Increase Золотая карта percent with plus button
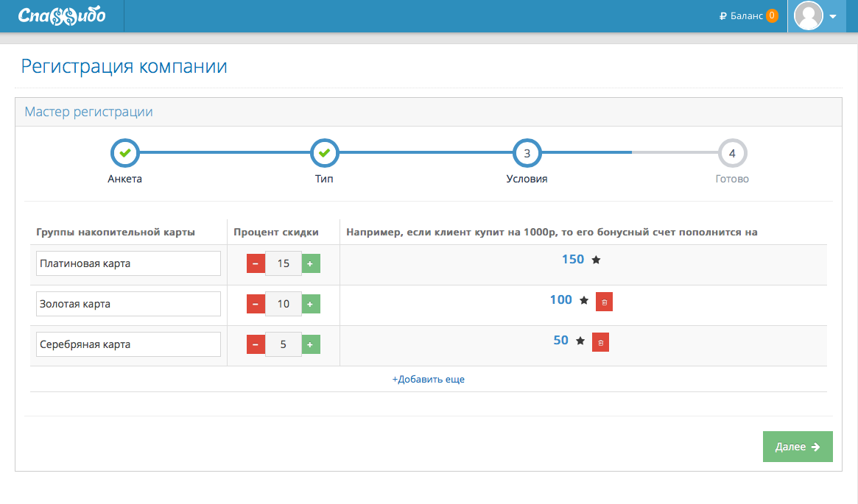 (x=310, y=304)
